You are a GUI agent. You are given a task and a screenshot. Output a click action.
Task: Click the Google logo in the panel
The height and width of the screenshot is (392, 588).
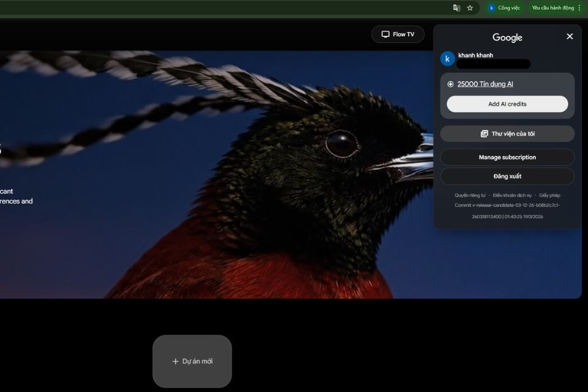pos(507,38)
